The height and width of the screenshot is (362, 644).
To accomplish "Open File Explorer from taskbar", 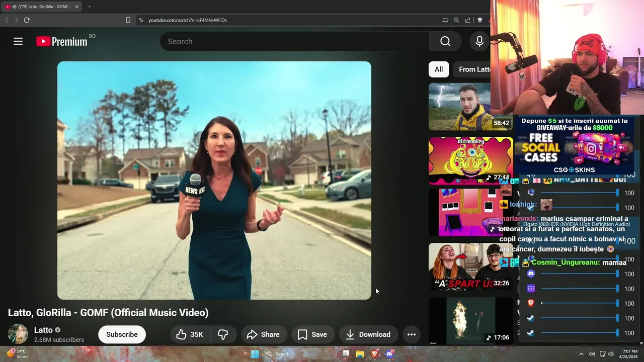I will click(360, 354).
